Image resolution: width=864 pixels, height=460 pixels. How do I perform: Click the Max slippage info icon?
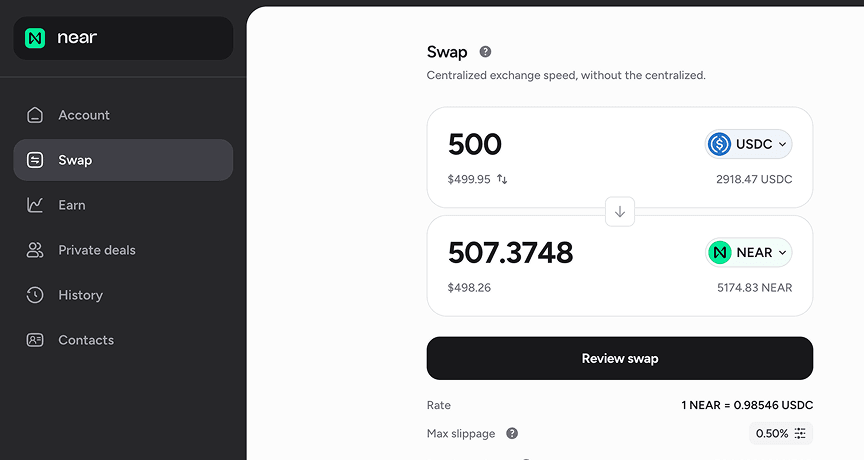coord(512,433)
